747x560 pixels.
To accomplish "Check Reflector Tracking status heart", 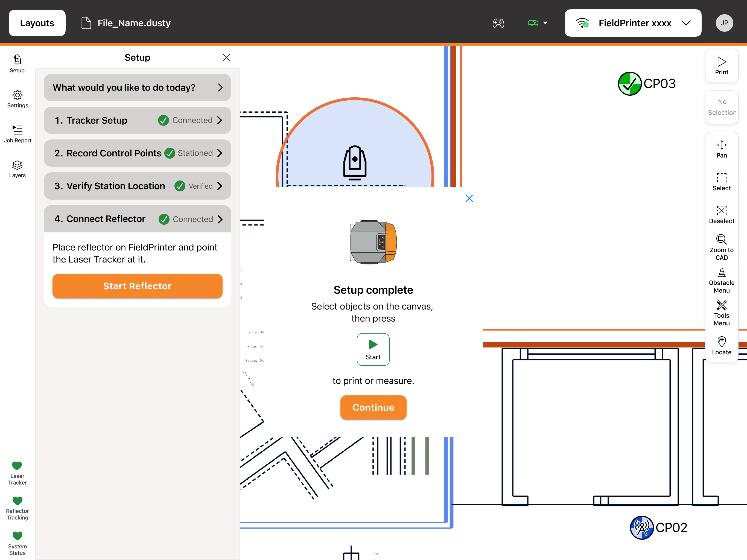I will coord(17,501).
